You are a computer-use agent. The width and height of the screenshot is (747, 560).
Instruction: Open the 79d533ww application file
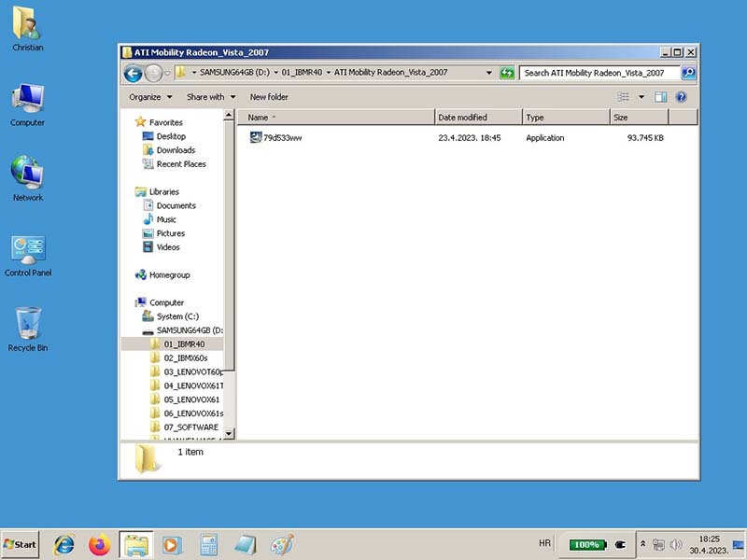click(x=281, y=138)
